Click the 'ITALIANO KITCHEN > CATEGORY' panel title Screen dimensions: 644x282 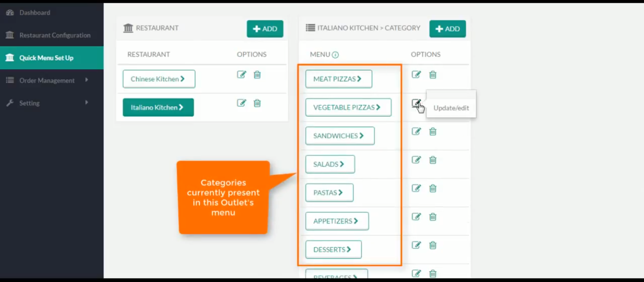369,28
